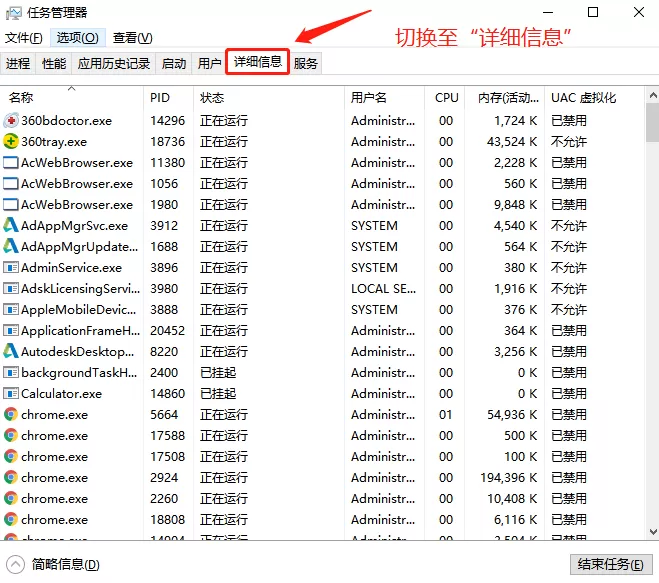Click the scrollbar up arrow

point(652,95)
